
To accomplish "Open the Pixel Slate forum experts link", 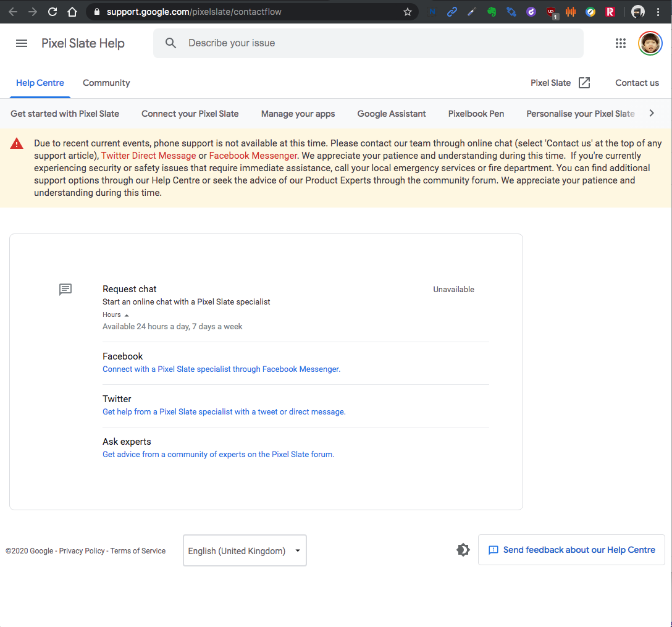I will [218, 454].
